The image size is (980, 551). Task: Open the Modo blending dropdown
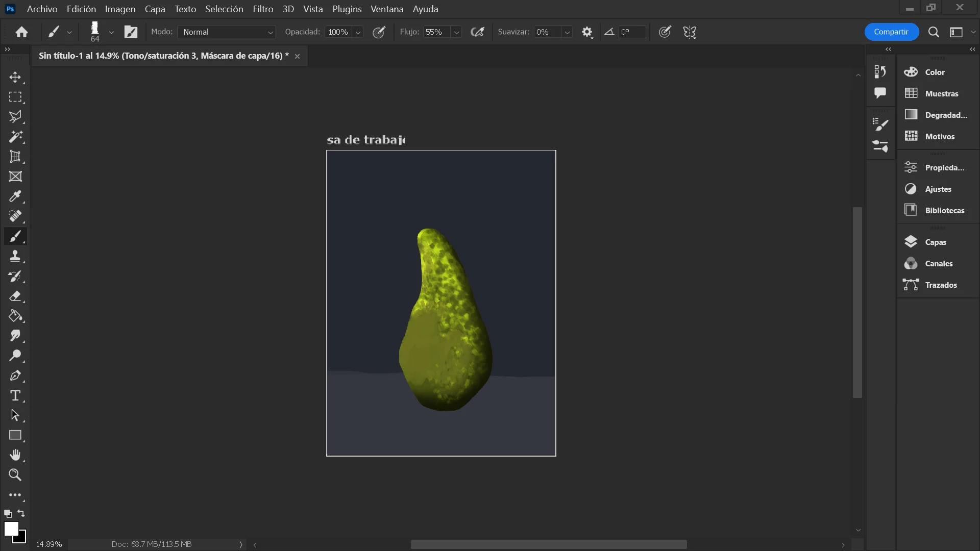pos(227,32)
